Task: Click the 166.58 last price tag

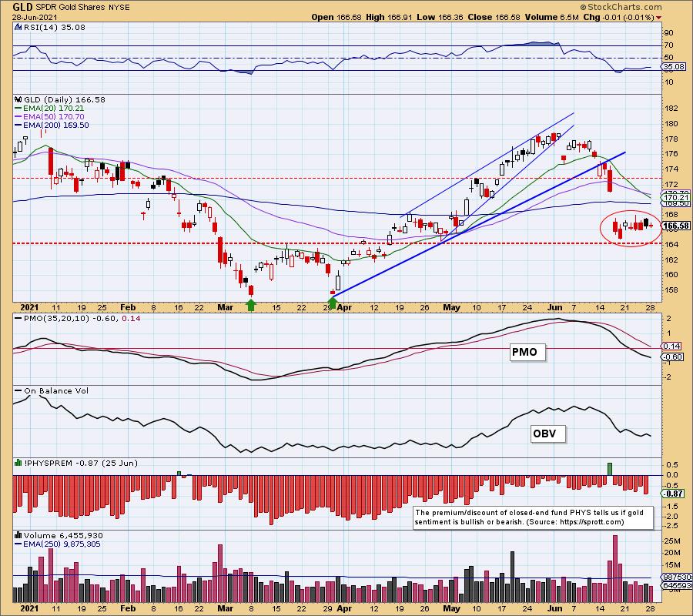Action: [676, 226]
